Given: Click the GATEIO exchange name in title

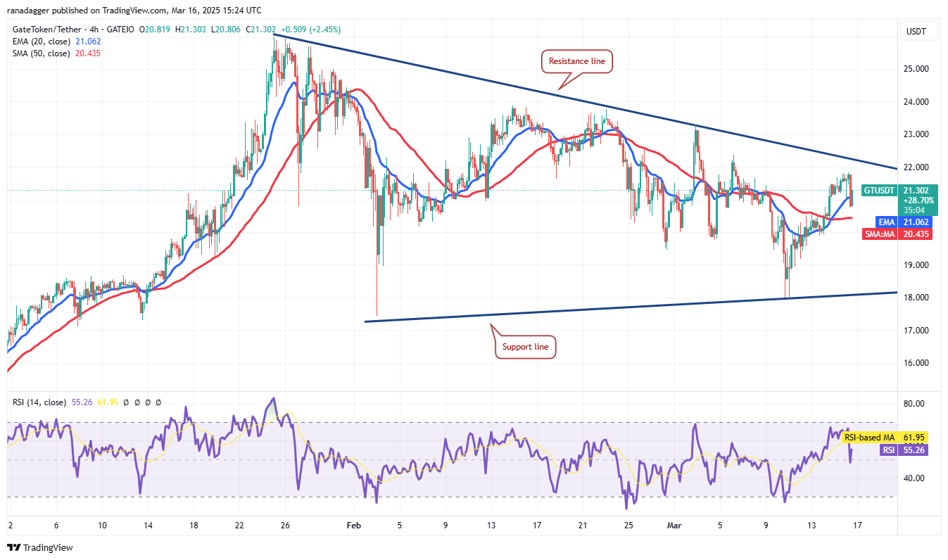Looking at the screenshot, I should [x=124, y=29].
